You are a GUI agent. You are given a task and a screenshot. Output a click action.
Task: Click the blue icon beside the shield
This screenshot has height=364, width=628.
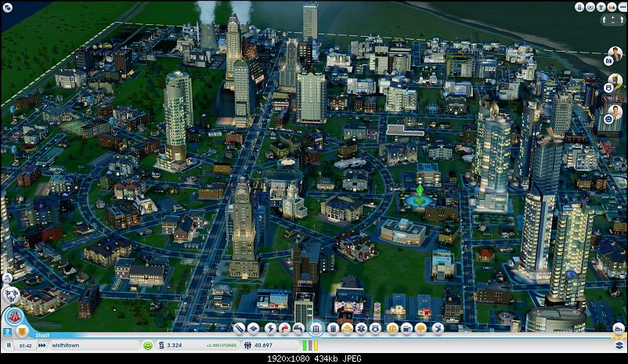click(8, 332)
